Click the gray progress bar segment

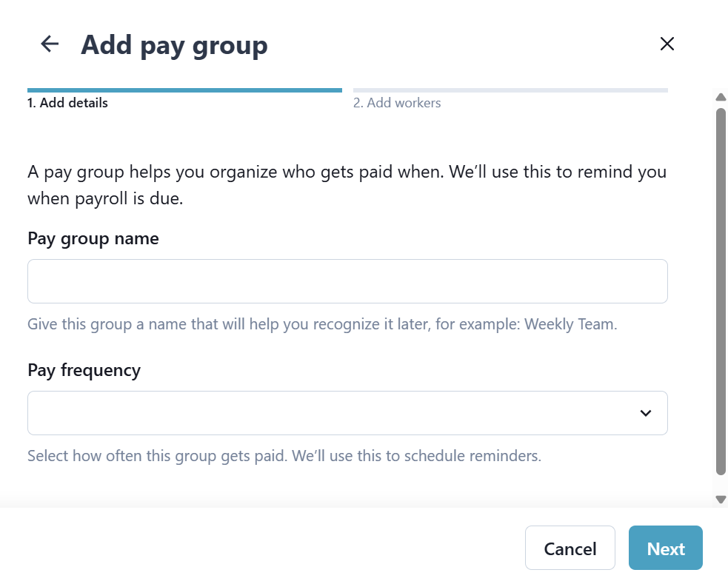510,90
